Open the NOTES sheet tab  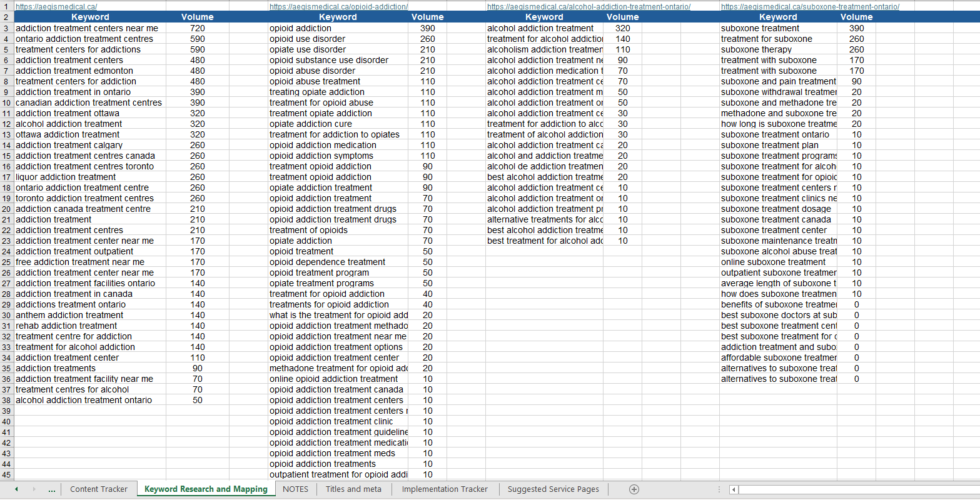295,489
